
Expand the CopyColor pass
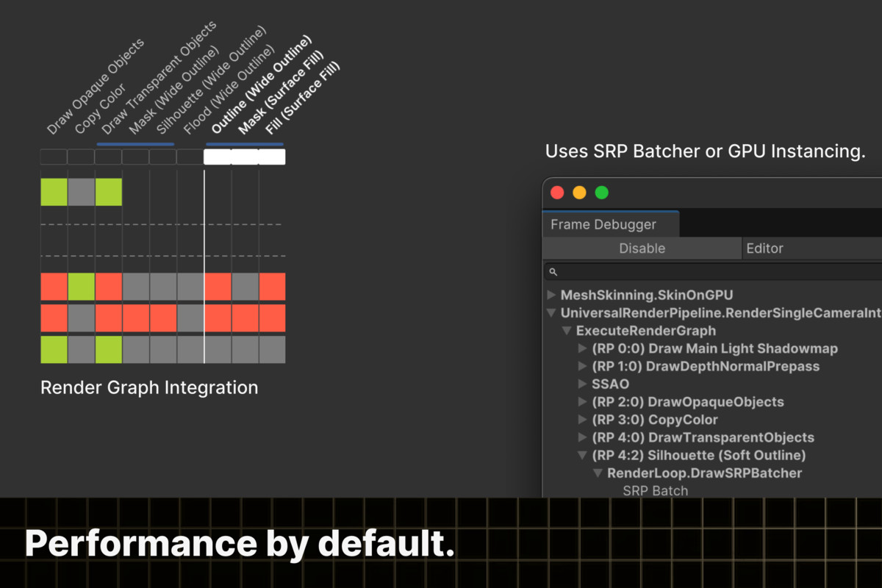(x=583, y=420)
